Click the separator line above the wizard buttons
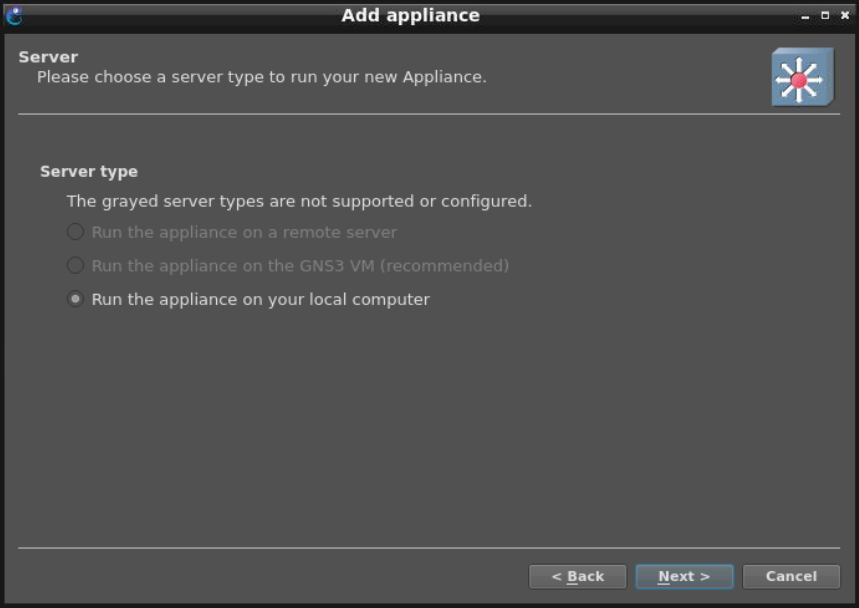The height and width of the screenshot is (608, 859). [429, 548]
